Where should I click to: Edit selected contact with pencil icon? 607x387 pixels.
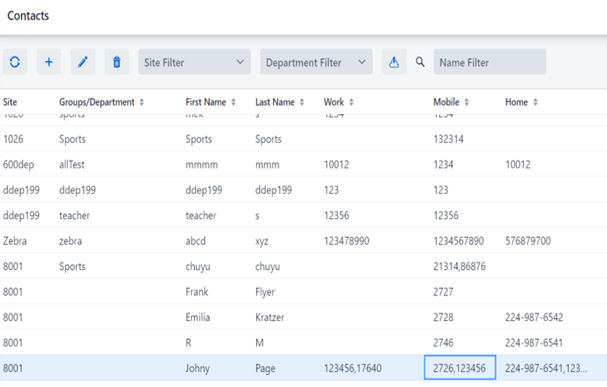coord(82,62)
